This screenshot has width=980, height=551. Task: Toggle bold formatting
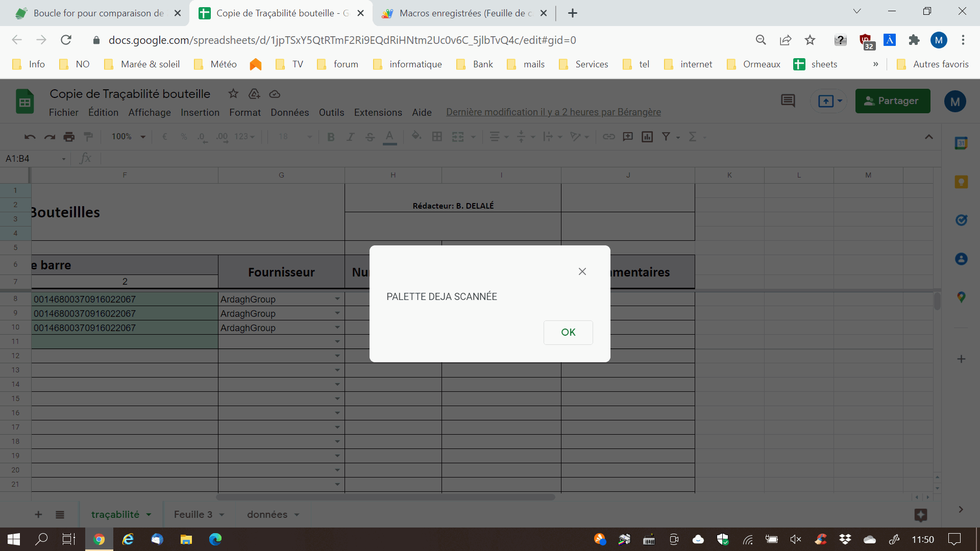coord(331,137)
